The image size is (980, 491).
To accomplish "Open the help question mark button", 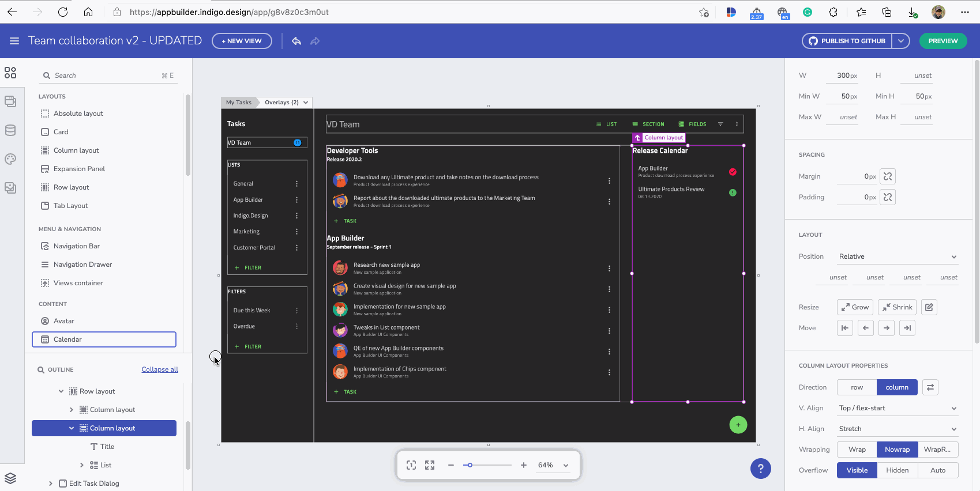I will [760, 468].
